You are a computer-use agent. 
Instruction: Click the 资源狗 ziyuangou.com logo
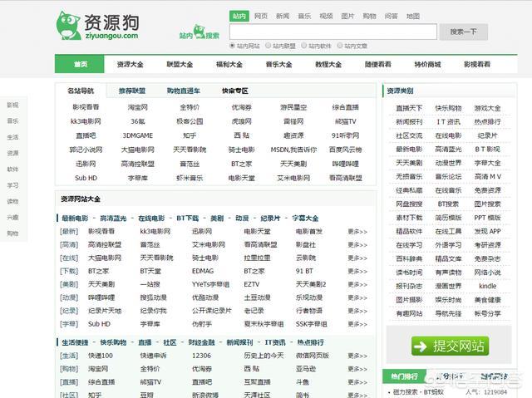97,26
